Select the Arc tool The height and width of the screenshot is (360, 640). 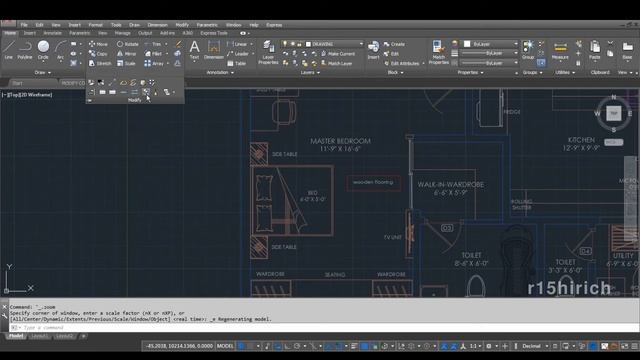[60, 50]
